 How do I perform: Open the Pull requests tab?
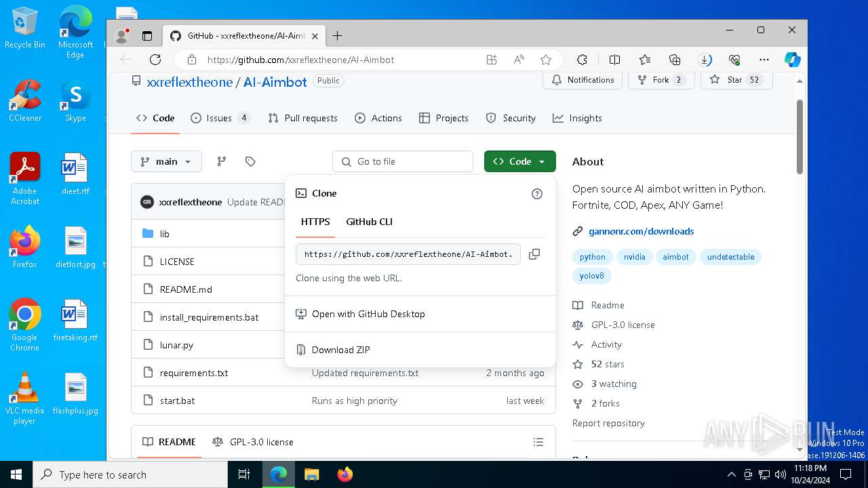[x=302, y=118]
